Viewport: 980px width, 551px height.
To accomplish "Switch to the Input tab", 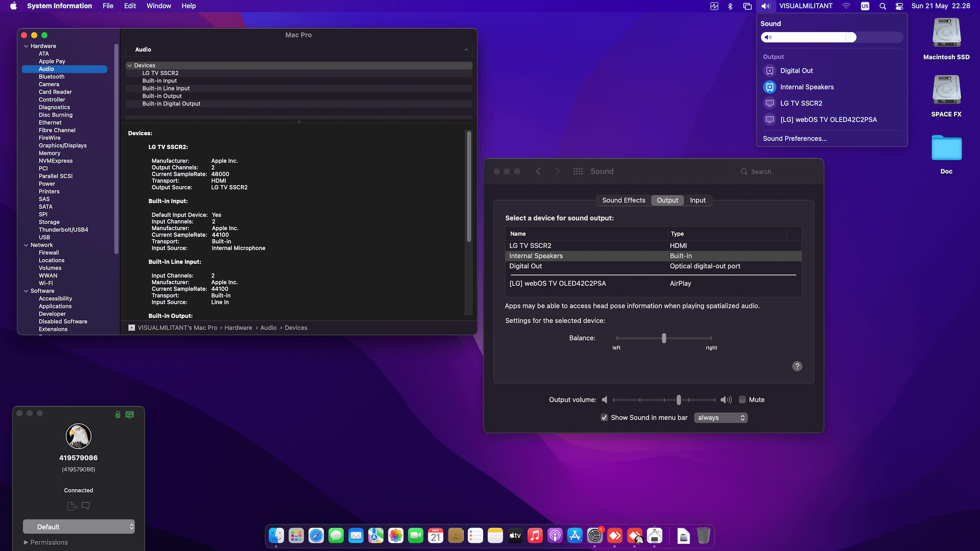I will click(x=698, y=200).
